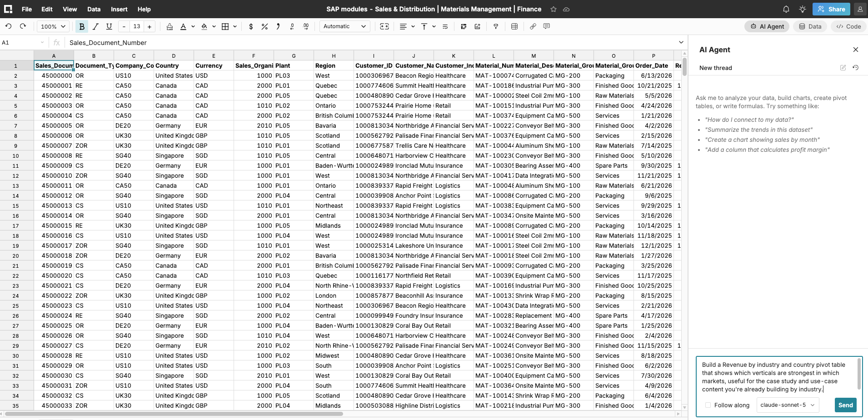This screenshot has height=420, width=868.
Task: Increase decimal places
Action: 306,26
